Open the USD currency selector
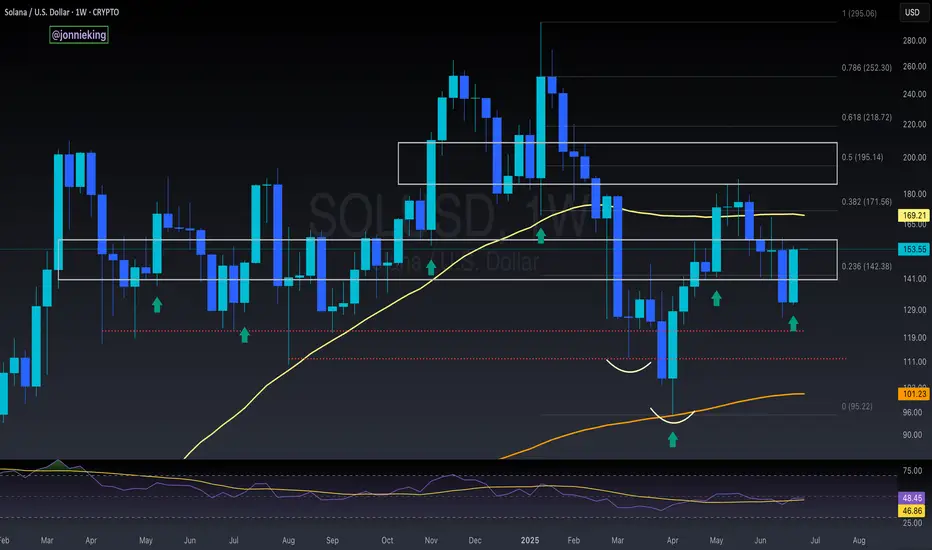 pyautogui.click(x=912, y=12)
